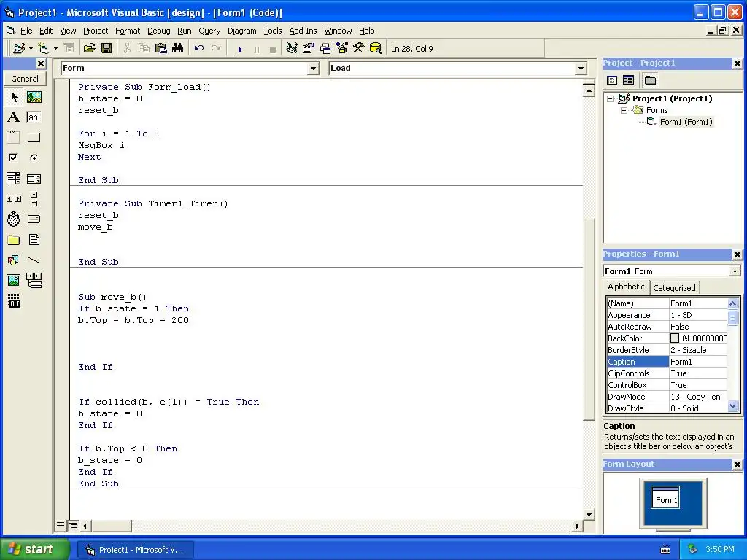The width and height of the screenshot is (747, 560).
Task: Open the Data View Window toolbar icon
Action: (376, 49)
